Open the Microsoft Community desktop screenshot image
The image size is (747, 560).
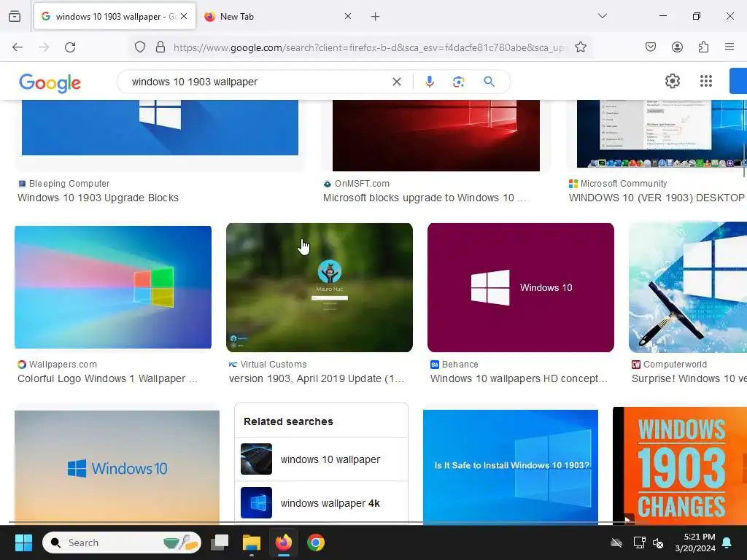(662, 134)
